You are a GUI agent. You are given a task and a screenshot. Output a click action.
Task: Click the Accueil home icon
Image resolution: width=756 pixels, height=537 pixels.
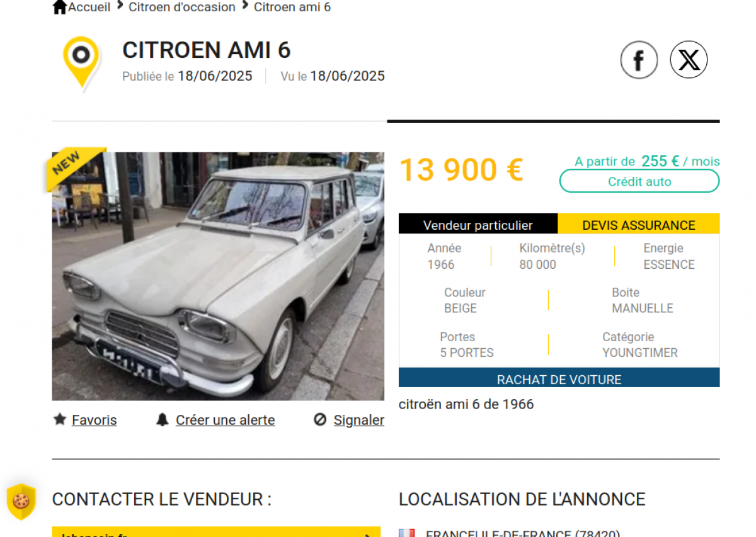pos(60,7)
